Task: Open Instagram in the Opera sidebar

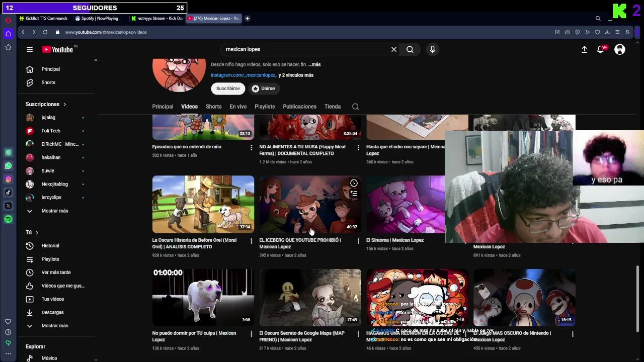Action: [8, 179]
